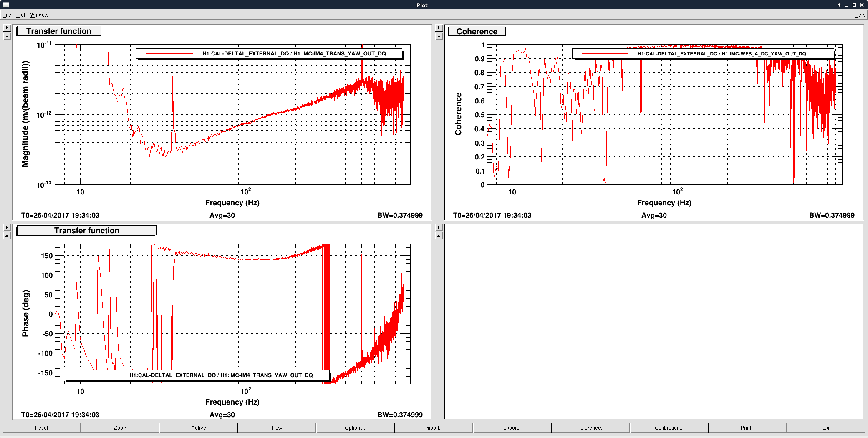Close the Plot window
868x438 pixels.
tap(862, 5)
